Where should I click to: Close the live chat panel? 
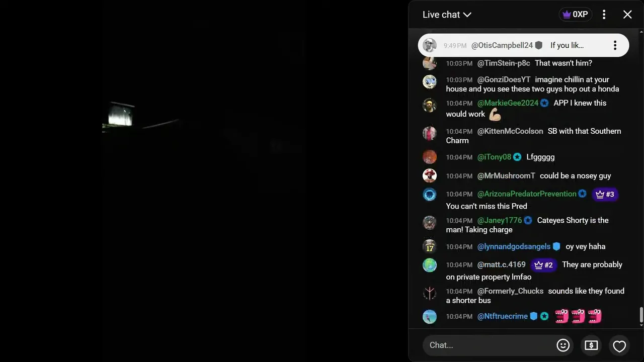pos(627,15)
